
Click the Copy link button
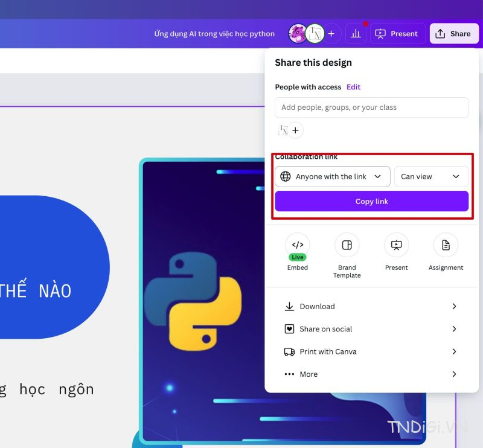[x=371, y=201]
